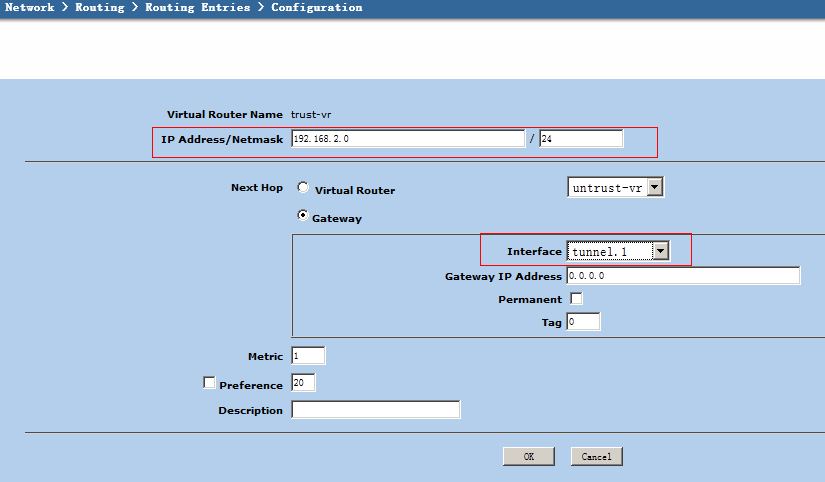Click the Description text field
This screenshot has height=482, width=825.
[375, 410]
